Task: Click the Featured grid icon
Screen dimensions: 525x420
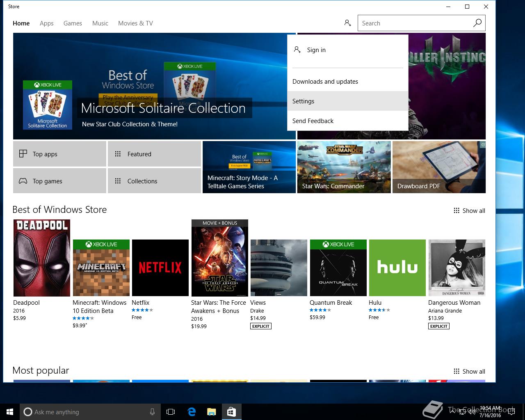Action: 118,154
